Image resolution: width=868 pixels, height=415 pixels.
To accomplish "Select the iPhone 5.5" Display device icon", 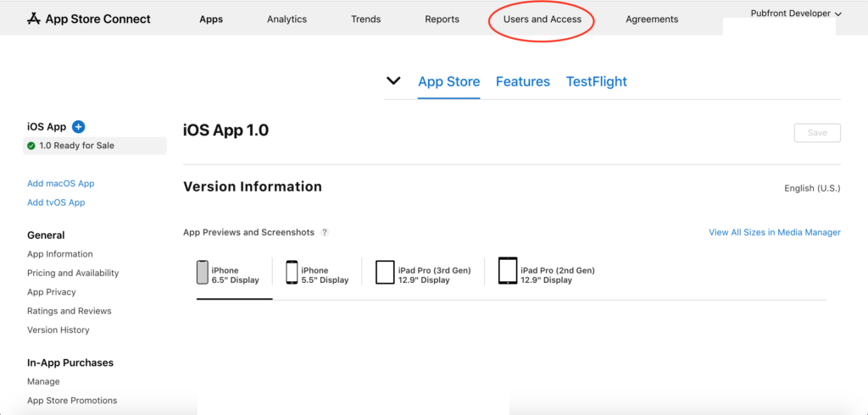I will coord(292,273).
